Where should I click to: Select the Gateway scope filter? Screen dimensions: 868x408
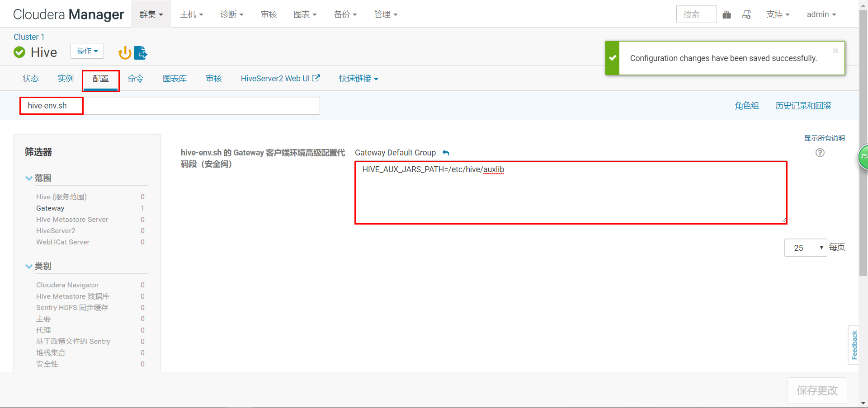[x=50, y=208]
